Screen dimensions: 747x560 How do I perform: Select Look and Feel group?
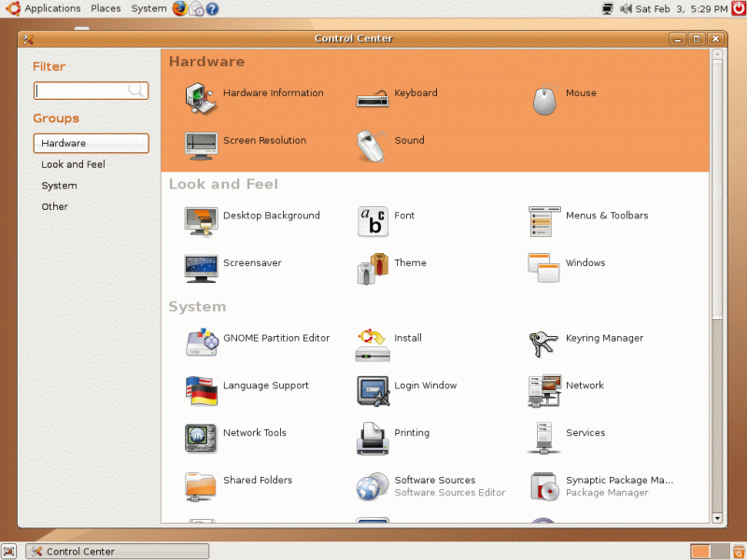(73, 164)
